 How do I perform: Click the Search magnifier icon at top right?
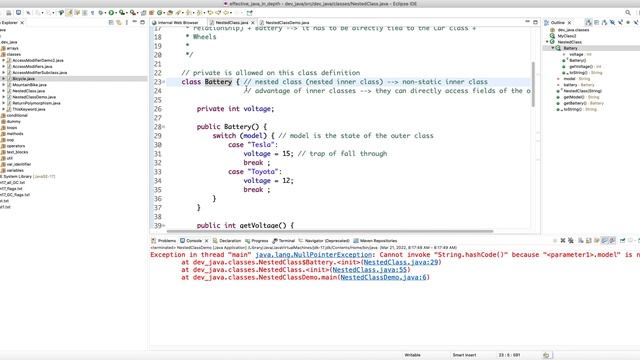click(628, 13)
